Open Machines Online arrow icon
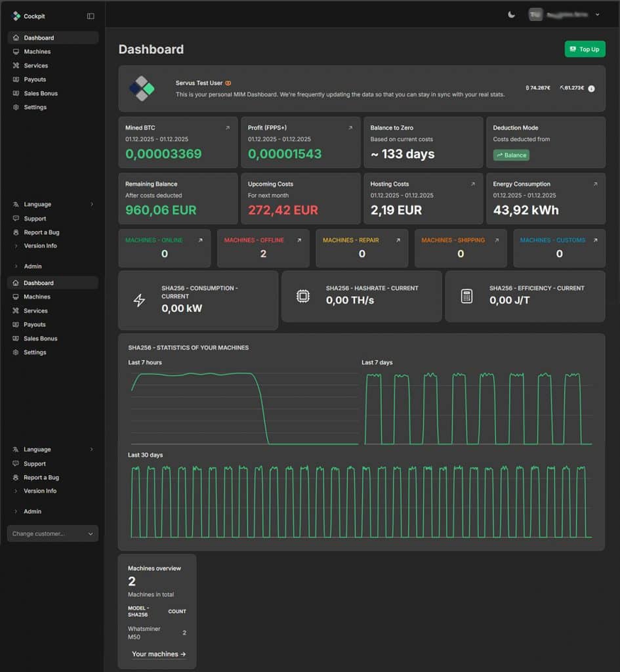 tap(200, 240)
